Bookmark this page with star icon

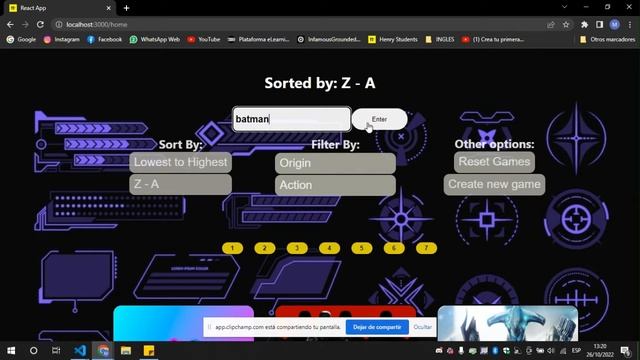click(x=566, y=24)
